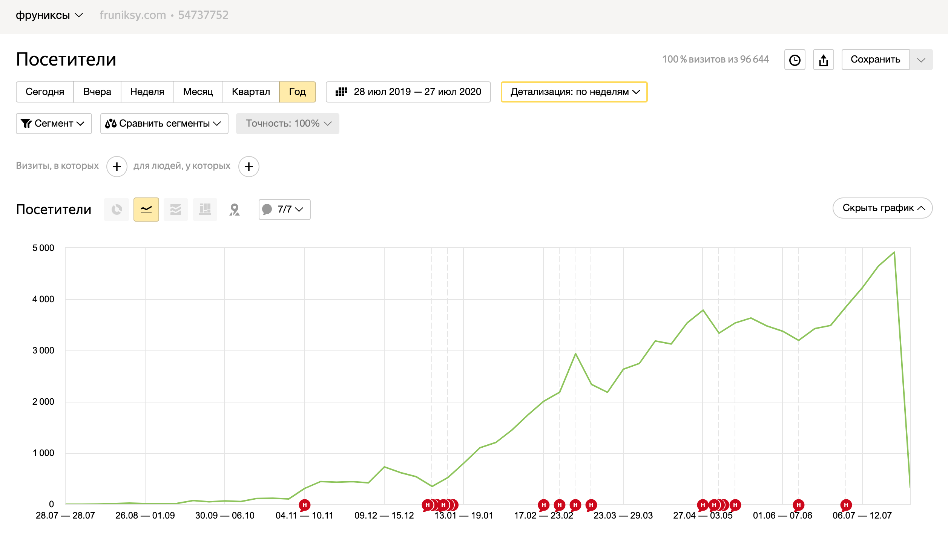Open 'Детализация: по неделям' dropdown

click(574, 92)
